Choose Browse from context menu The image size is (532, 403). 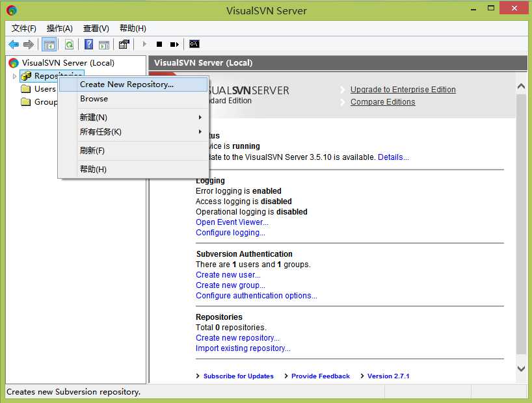134,99
